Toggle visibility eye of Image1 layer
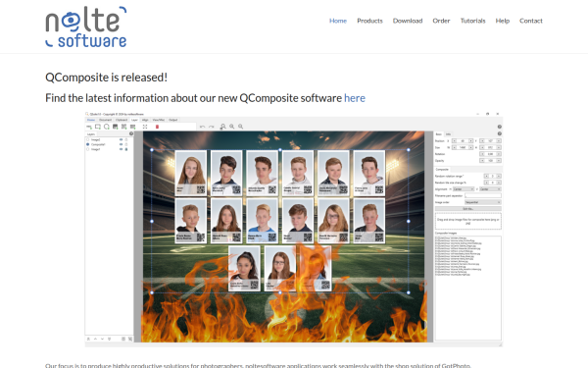The height and width of the screenshot is (368, 588). point(121,149)
